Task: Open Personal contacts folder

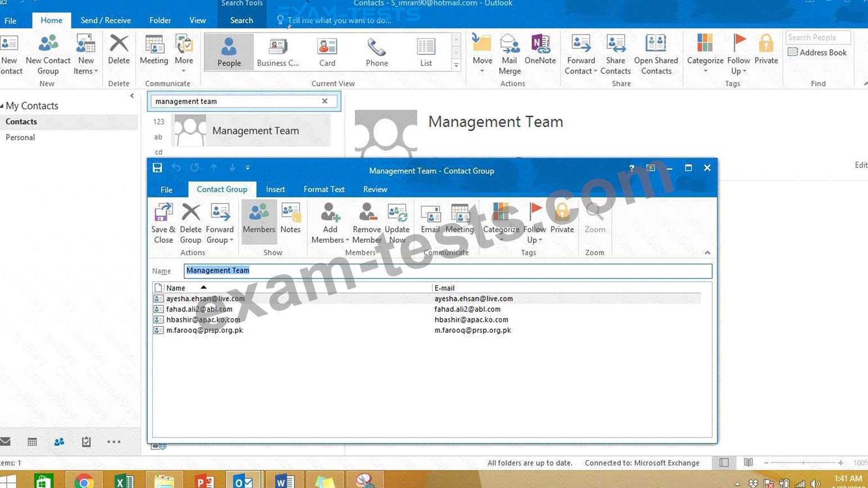Action: pyautogui.click(x=20, y=137)
